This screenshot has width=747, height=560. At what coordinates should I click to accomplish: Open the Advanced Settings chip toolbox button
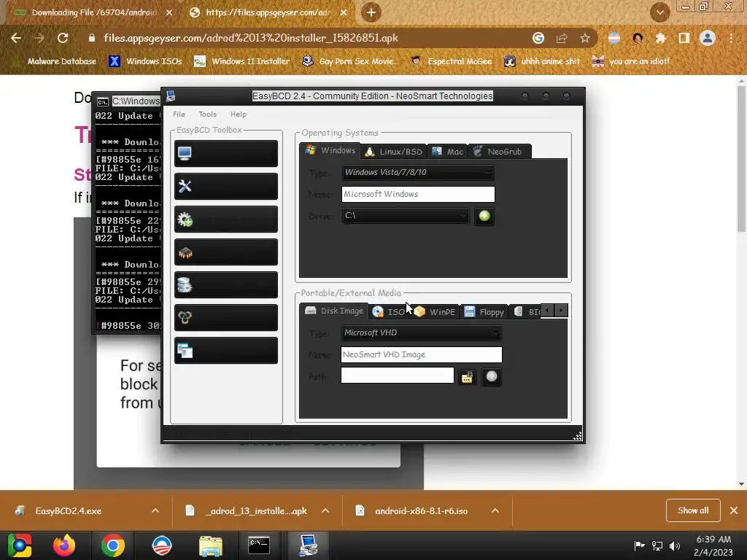tap(226, 252)
